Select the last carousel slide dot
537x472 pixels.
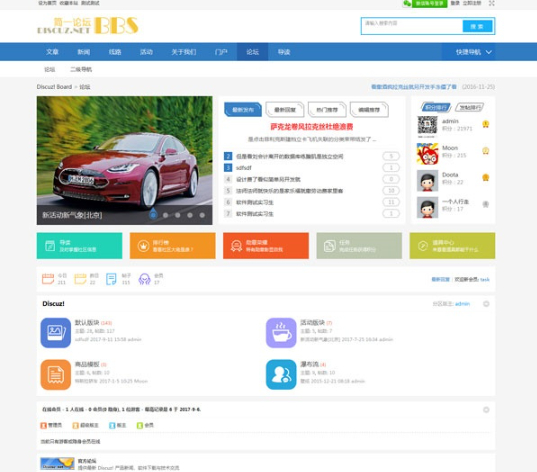tap(202, 215)
